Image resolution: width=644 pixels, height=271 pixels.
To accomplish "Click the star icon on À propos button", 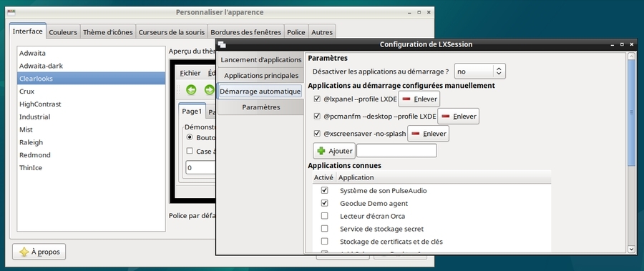I will tap(24, 252).
